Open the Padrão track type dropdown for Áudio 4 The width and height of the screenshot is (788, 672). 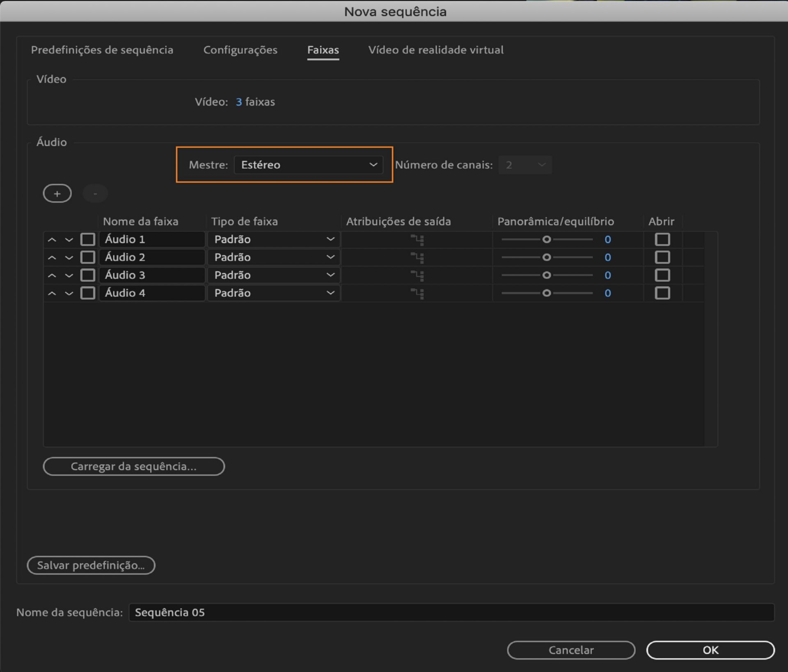274,293
